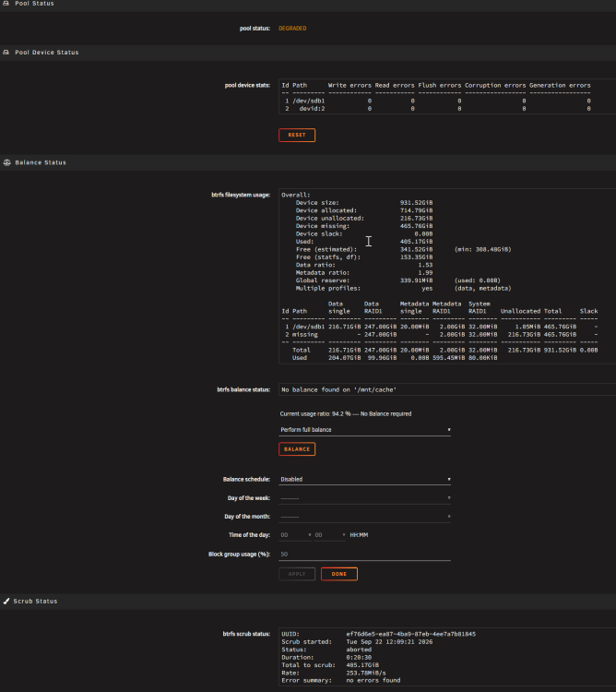Viewport: 616px width, 692px height.
Task: Click the Metadata ratio: 1.99 line
Action: click(x=364, y=273)
